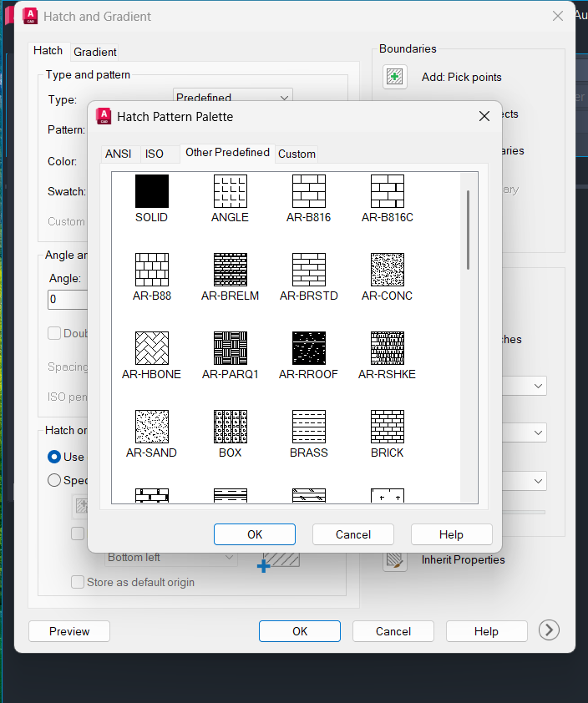Pick the AR-RROOF roof pattern swatch
Viewport: 588px width, 703px height.
308,348
